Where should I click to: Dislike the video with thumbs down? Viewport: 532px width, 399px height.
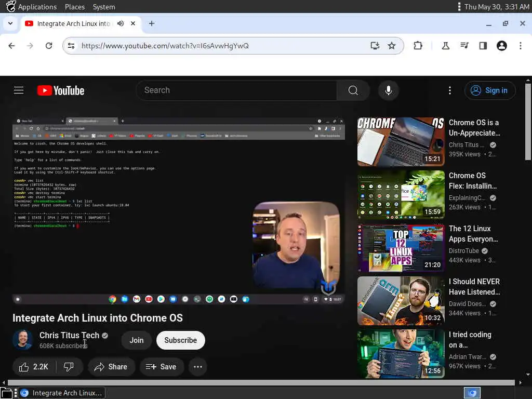[69, 367]
